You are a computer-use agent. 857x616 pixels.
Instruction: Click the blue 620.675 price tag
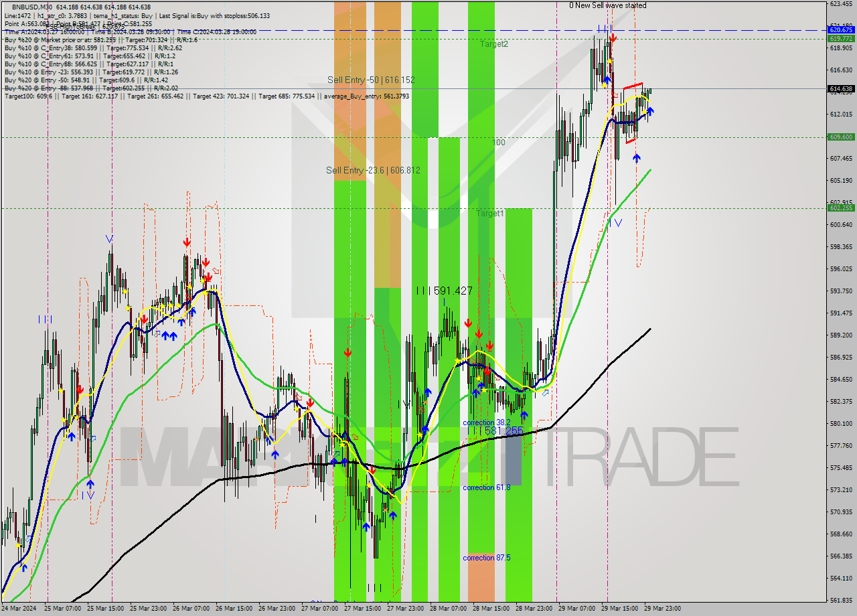point(841,30)
